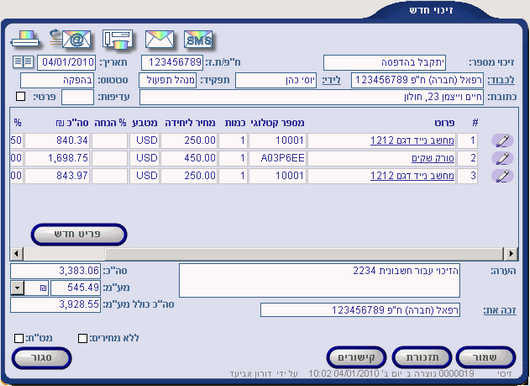This screenshot has height=386, width=530.
Task: Open the סורק שקים item link
Action: pos(433,158)
